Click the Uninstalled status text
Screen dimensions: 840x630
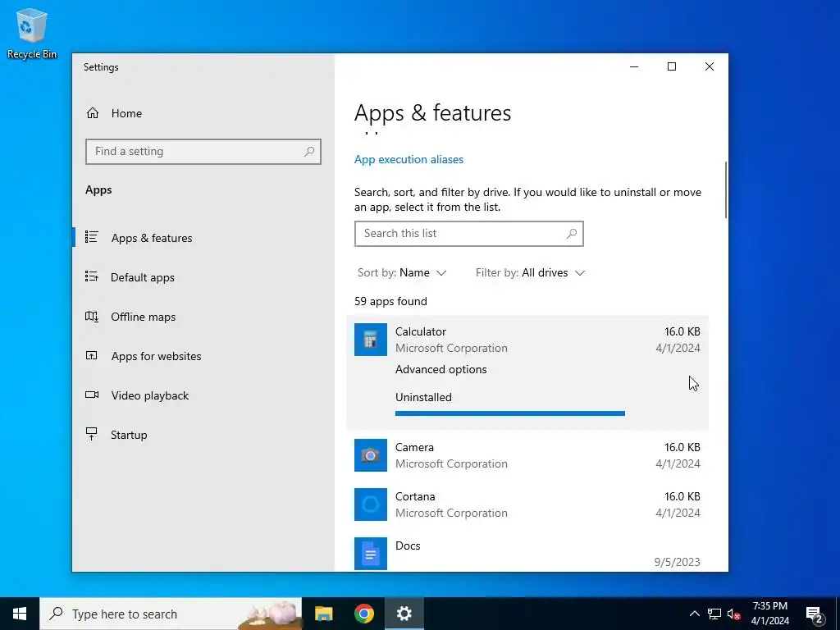tap(423, 397)
